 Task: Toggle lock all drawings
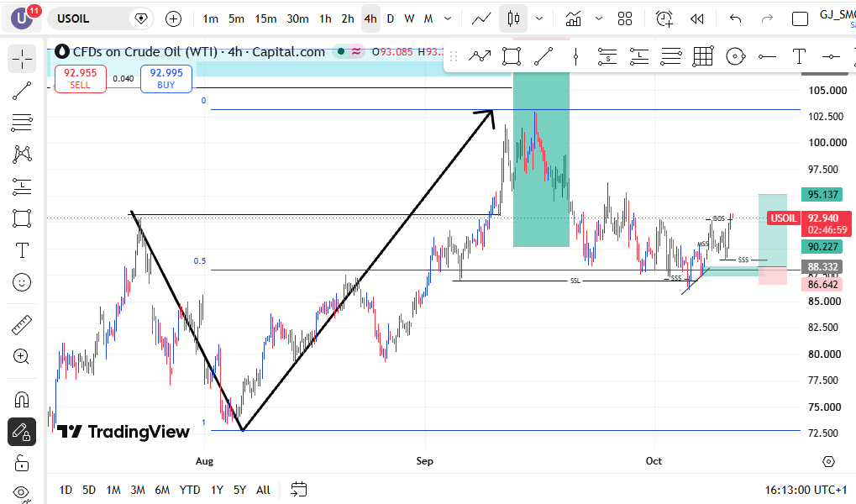click(22, 464)
